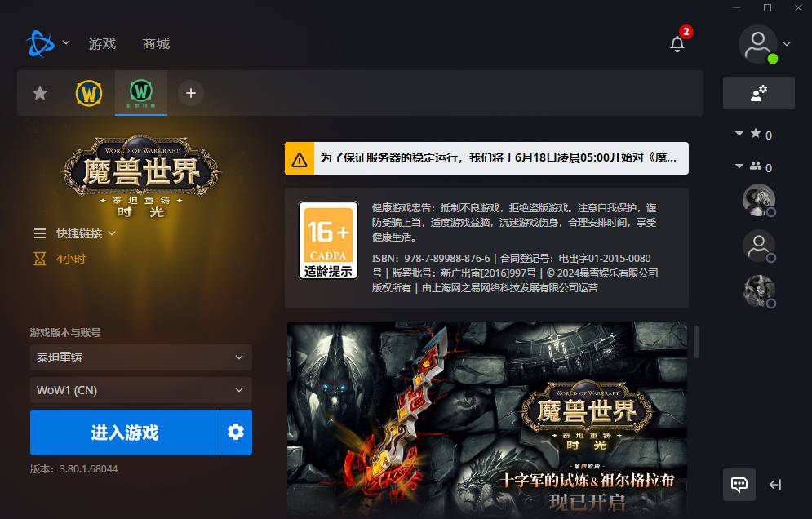Open the 十字军的试炼 news banner image

[486, 419]
